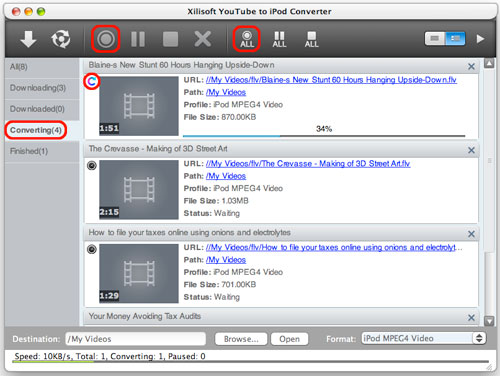
Task: Stop the selected task
Action: [x=170, y=39]
